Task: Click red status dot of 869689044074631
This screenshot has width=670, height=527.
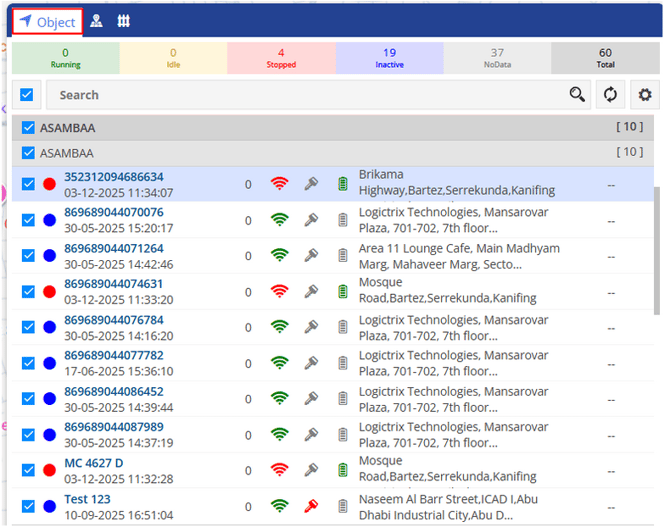Action: (49, 292)
